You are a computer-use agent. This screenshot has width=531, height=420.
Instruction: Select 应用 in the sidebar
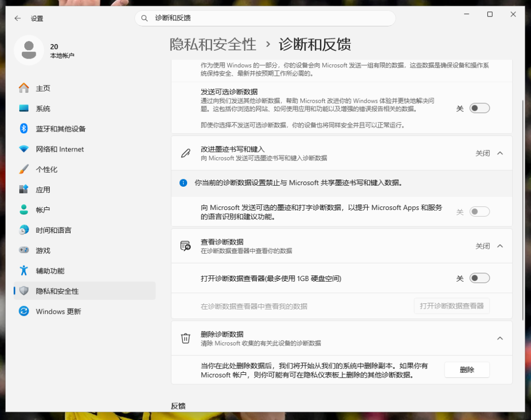tap(85, 189)
